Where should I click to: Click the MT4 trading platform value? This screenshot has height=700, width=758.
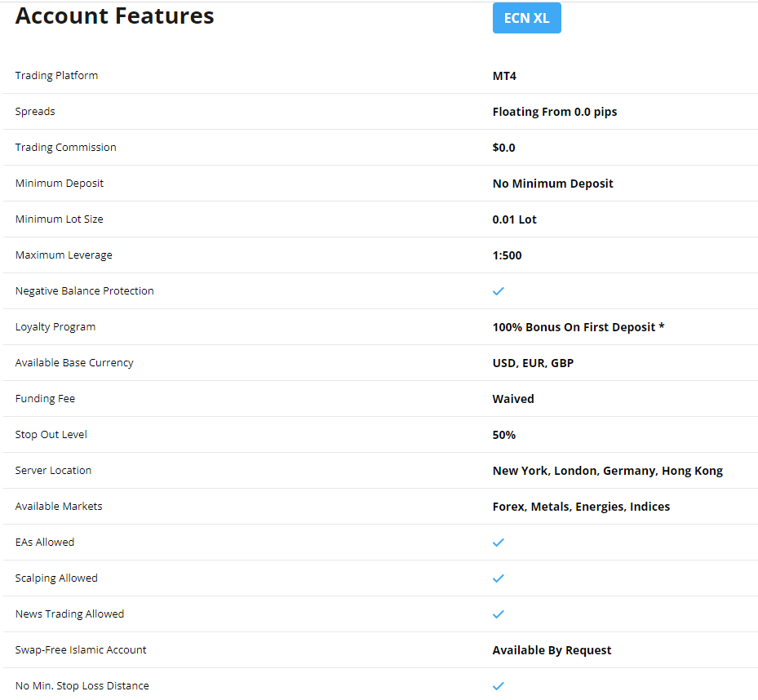tap(504, 76)
